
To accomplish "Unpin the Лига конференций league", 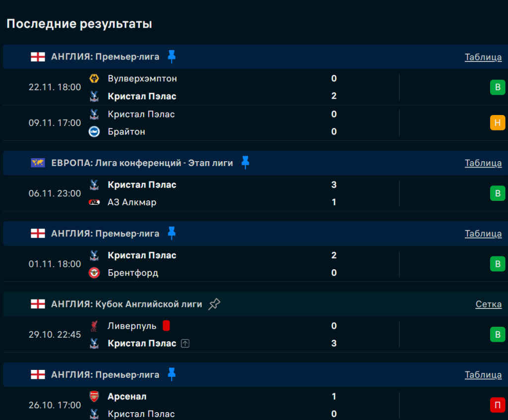I will [245, 163].
